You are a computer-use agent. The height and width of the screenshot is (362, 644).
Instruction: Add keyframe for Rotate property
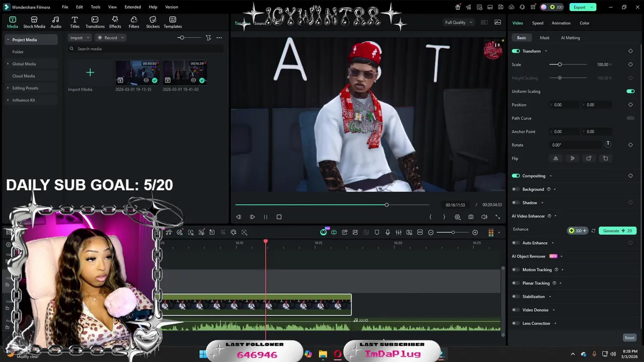(630, 145)
